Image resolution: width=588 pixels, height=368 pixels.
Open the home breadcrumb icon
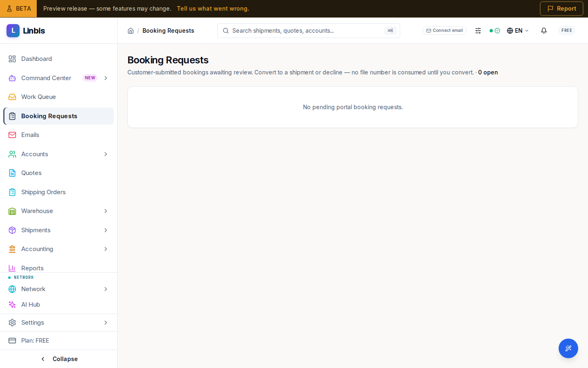(131, 31)
